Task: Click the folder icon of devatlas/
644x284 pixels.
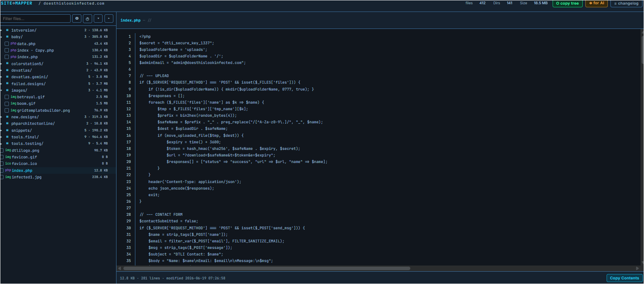Action: pyautogui.click(x=7, y=70)
